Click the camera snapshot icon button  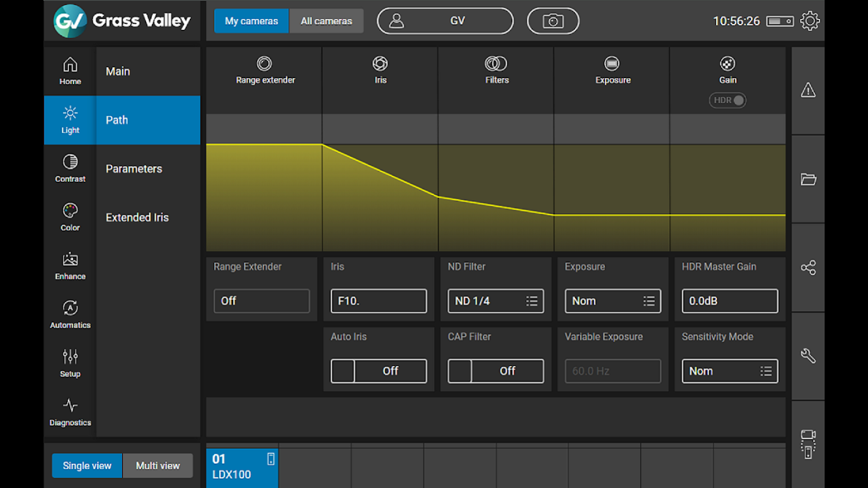tap(553, 21)
